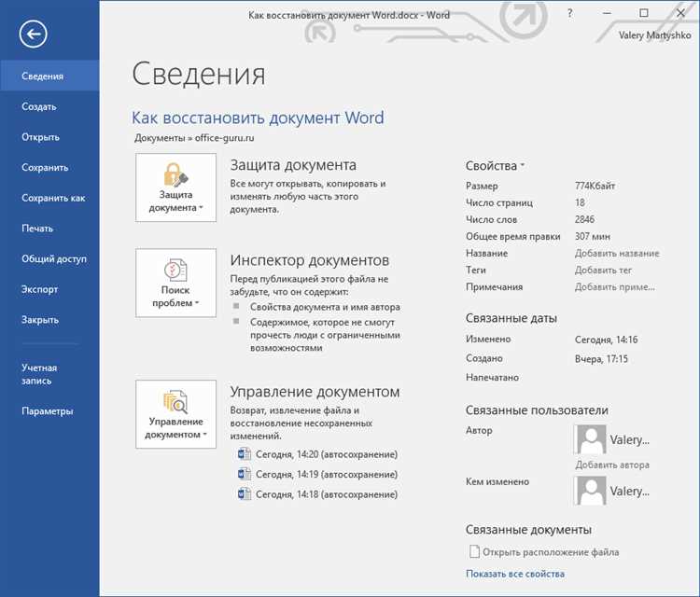Maximize the Word window
Screen dimensions: 700x597
pos(644,13)
